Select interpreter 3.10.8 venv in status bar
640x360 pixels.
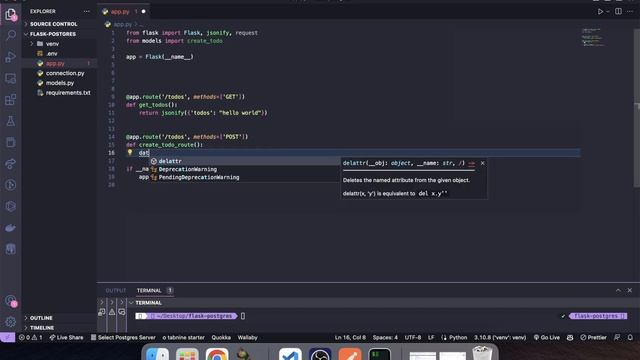(x=500, y=338)
